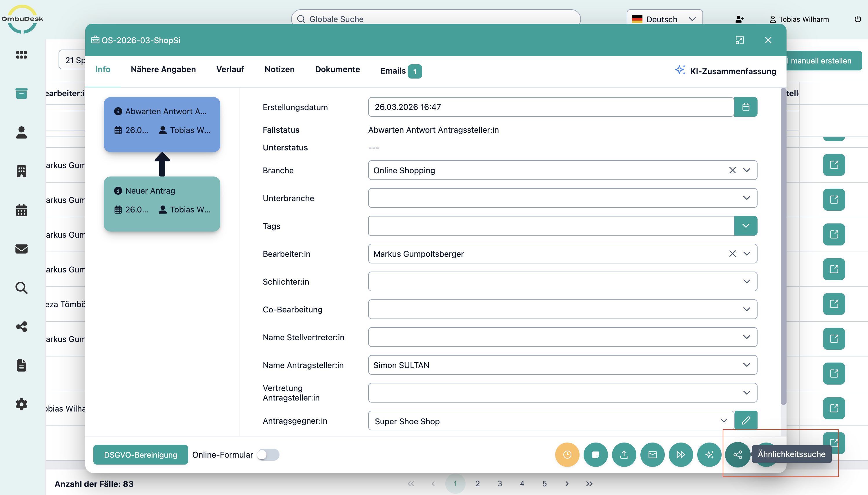Go to next page arrow
The width and height of the screenshot is (868, 495).
(567, 483)
